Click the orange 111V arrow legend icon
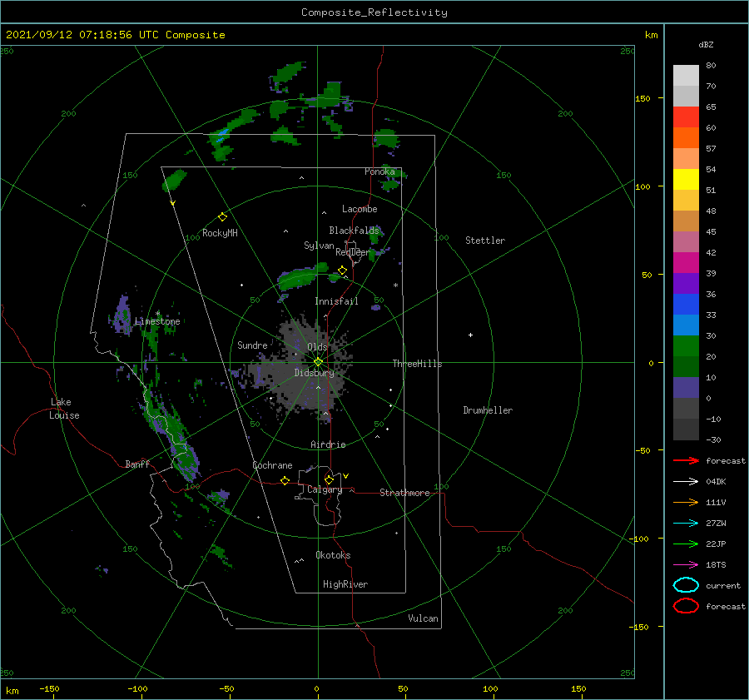Viewport: 749px width, 700px height. point(686,502)
